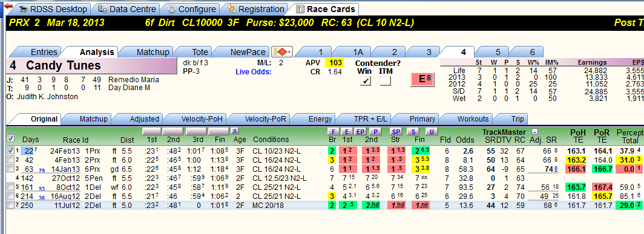Screen dimensions: 644x234
Task: Collapse TrackMaster columns with minus button
Action: (x=535, y=132)
